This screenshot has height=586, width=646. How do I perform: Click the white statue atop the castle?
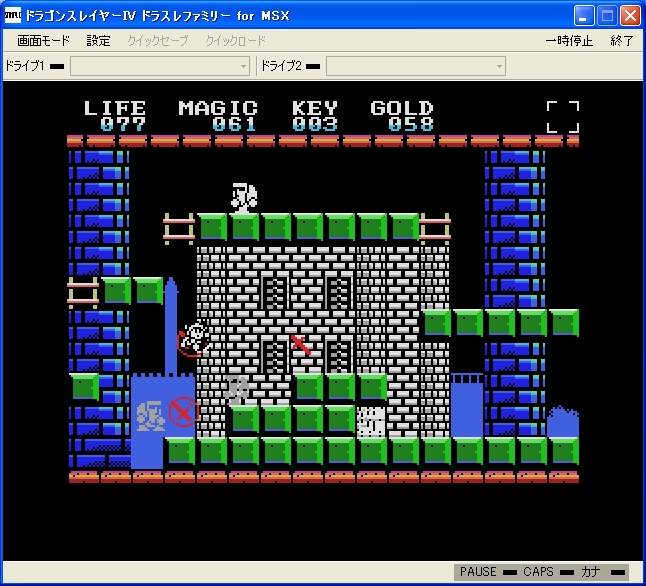[244, 197]
